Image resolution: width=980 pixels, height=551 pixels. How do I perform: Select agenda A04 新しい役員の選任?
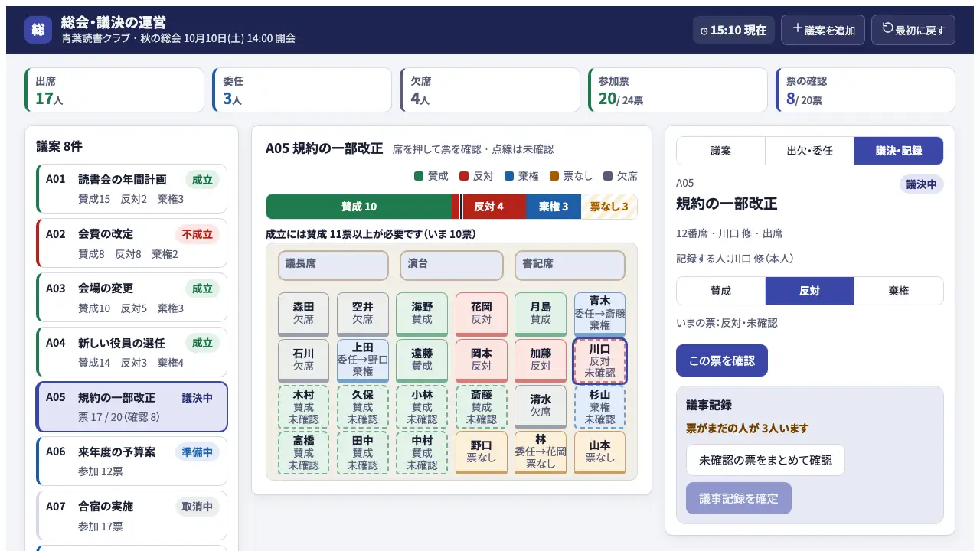point(132,351)
